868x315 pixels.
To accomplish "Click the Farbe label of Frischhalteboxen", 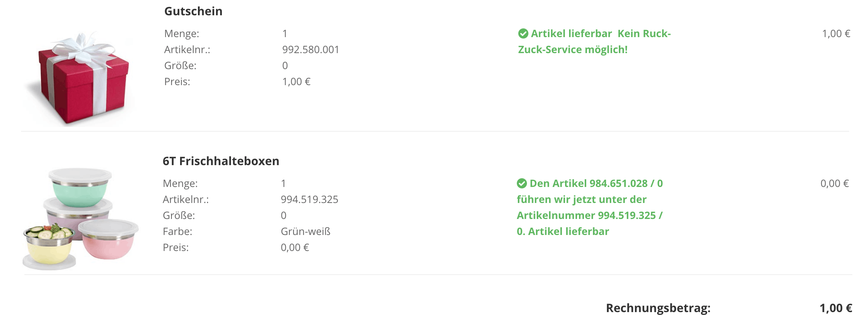I will (x=177, y=232).
